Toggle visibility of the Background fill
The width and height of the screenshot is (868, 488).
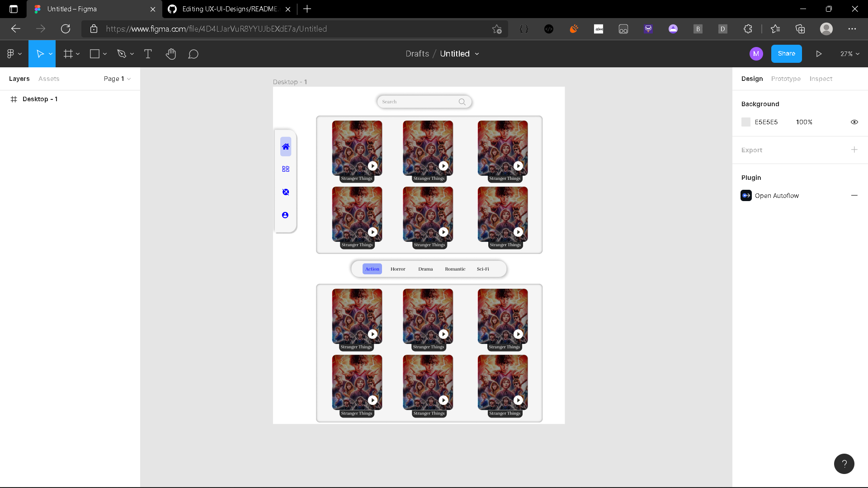tap(854, 122)
